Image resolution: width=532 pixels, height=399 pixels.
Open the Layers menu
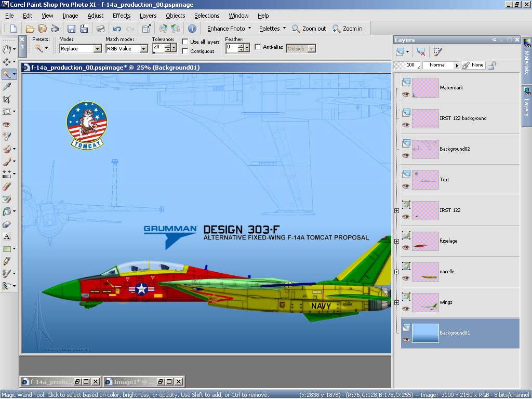148,16
